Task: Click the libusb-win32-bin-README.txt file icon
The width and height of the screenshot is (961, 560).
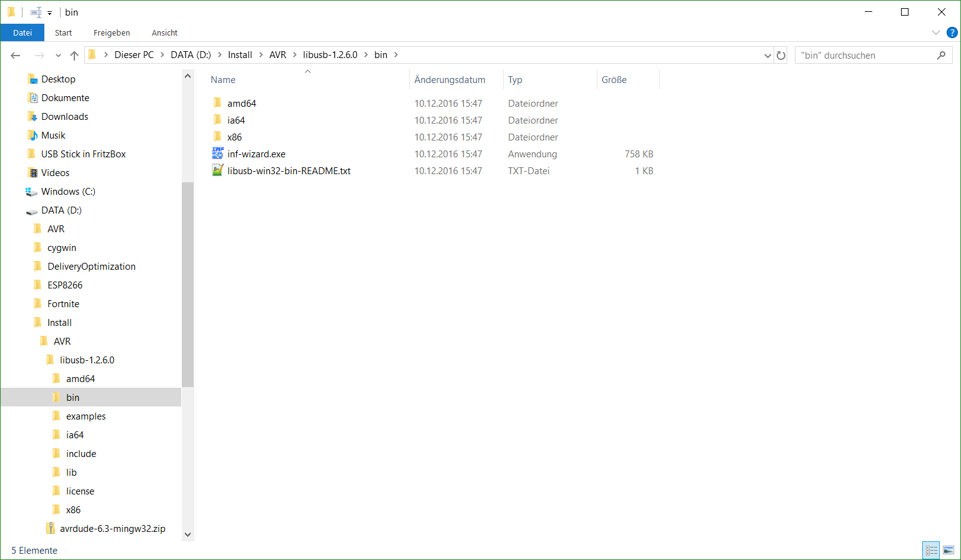Action: coord(217,170)
